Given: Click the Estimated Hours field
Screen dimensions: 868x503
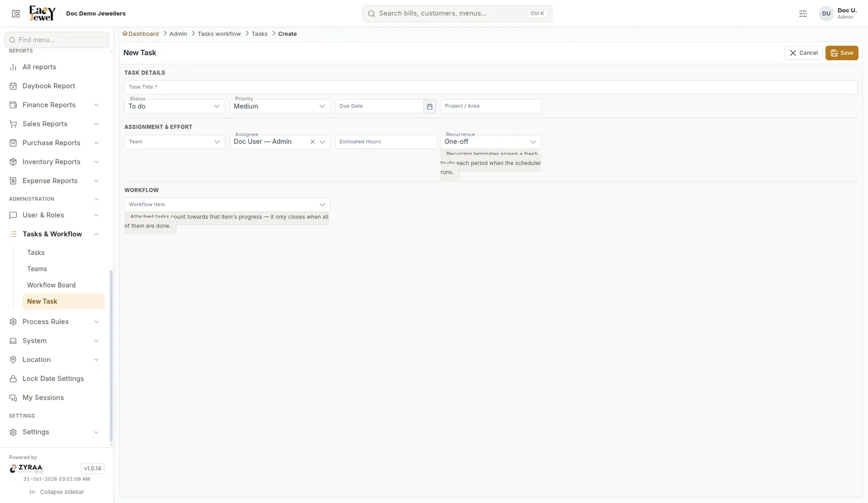Looking at the screenshot, I should pos(386,142).
